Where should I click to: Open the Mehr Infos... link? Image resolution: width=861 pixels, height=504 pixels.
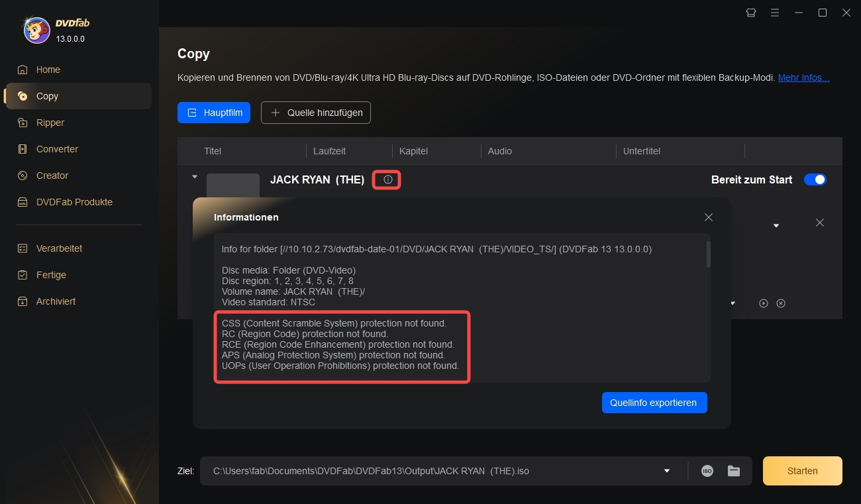804,77
